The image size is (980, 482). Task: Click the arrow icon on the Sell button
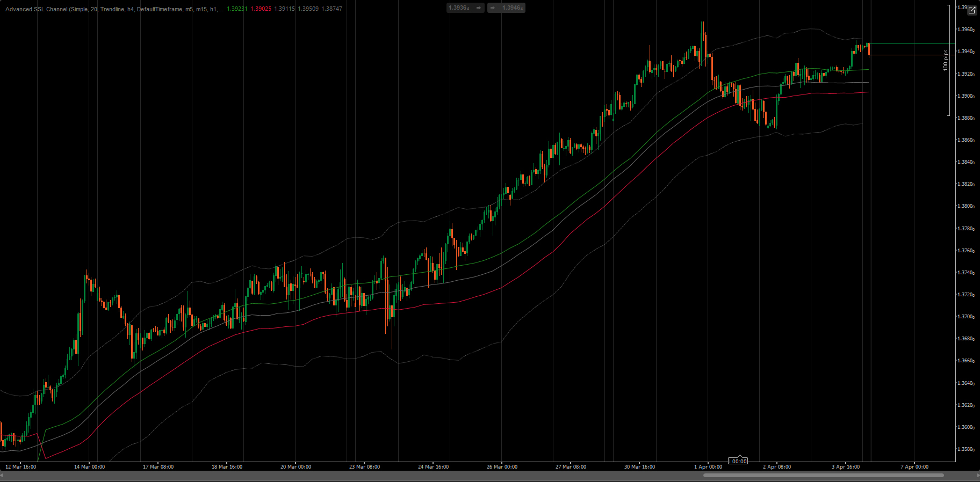point(479,8)
